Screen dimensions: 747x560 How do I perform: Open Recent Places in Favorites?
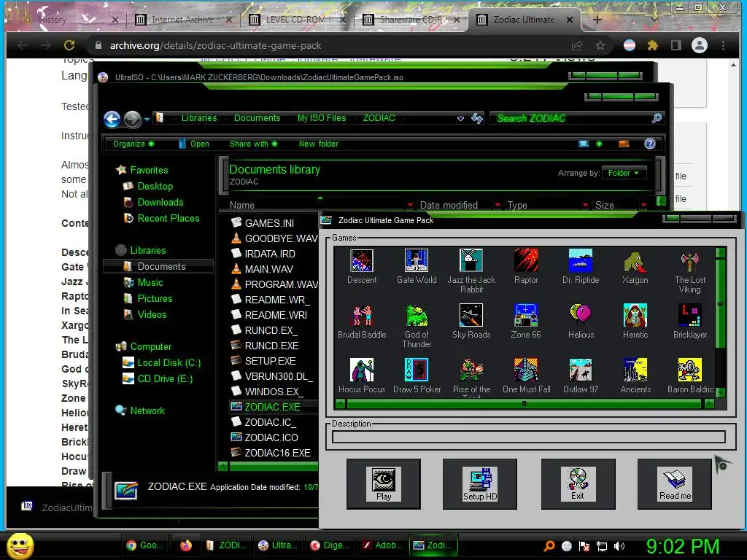(169, 219)
